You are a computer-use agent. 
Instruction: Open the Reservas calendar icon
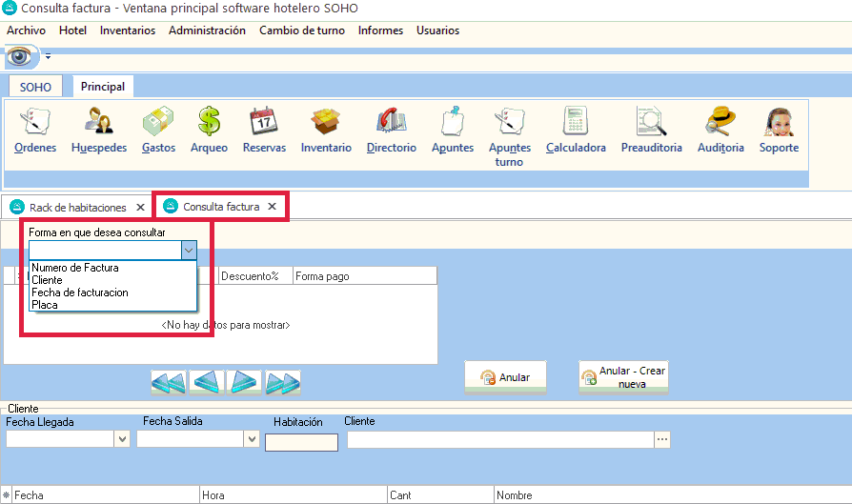click(264, 123)
